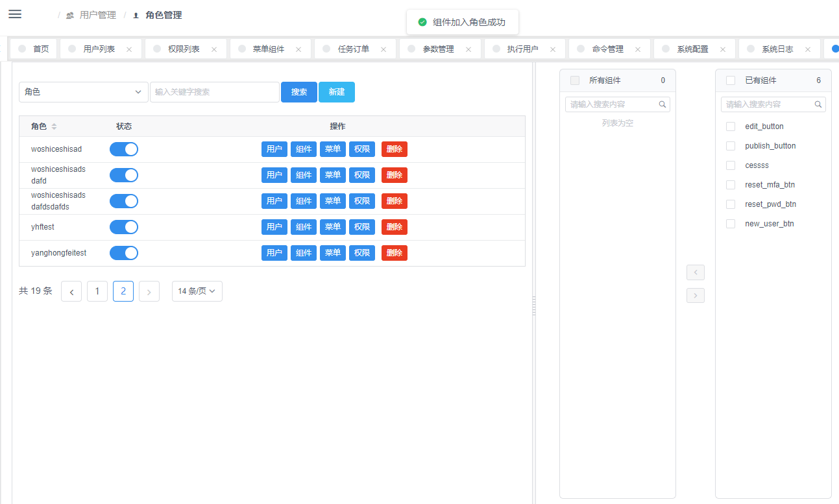Open 组件 for yhftest role
839x504 pixels.
pos(304,227)
